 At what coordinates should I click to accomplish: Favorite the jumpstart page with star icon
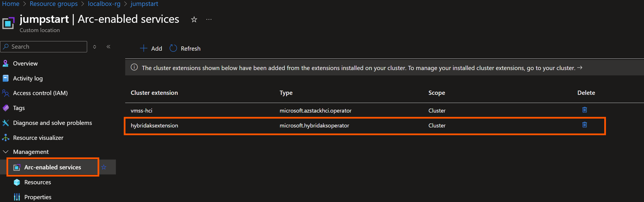tap(194, 19)
